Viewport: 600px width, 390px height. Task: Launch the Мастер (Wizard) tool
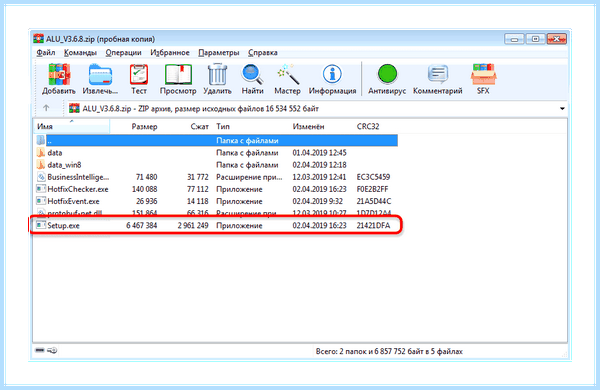[287, 79]
